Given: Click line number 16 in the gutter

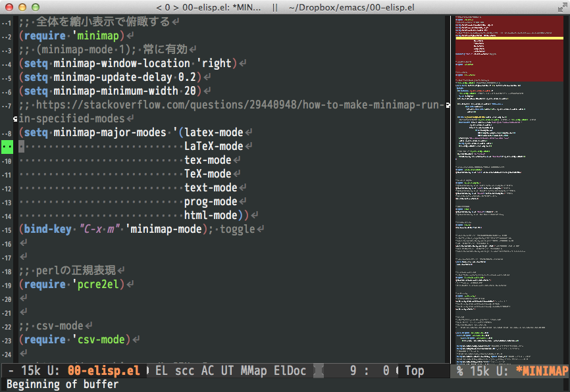Looking at the screenshot, I should 8,244.
